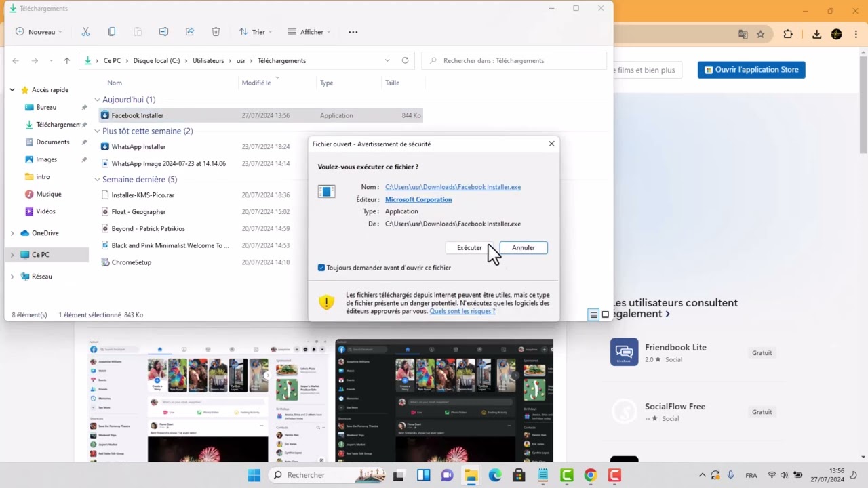Switch to large thumbnails view icon
This screenshot has height=488, width=868.
click(606, 314)
